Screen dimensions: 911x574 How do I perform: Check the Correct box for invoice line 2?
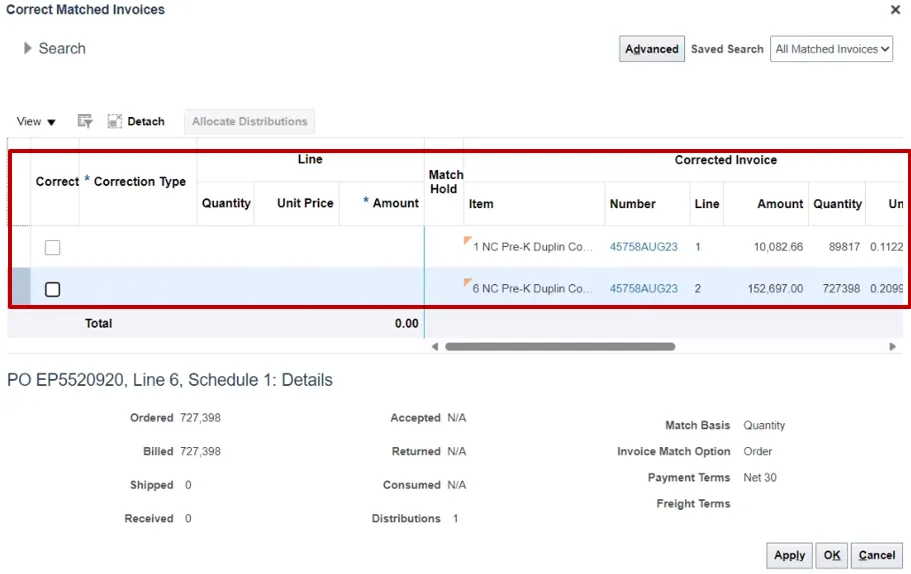52,289
